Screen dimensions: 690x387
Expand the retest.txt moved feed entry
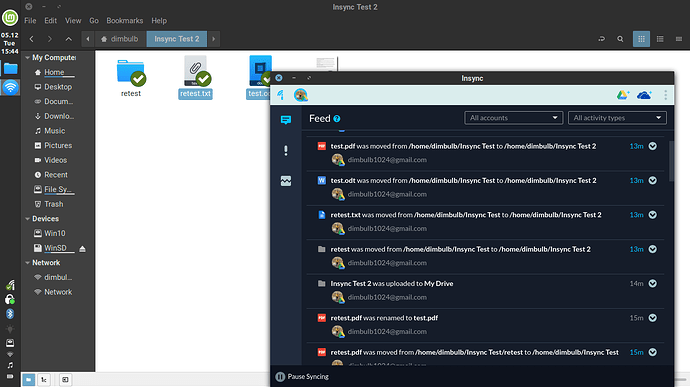(653, 215)
